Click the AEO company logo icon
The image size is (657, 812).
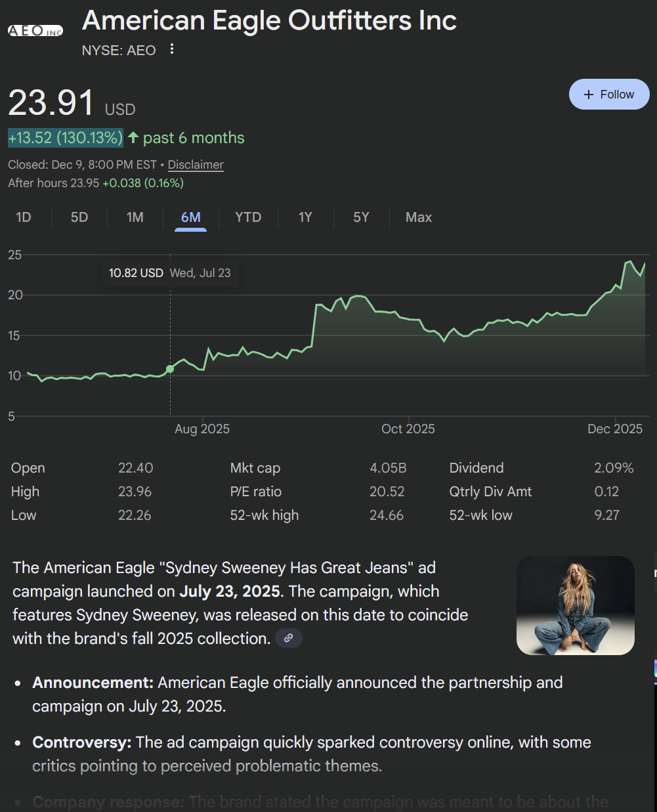click(x=35, y=30)
